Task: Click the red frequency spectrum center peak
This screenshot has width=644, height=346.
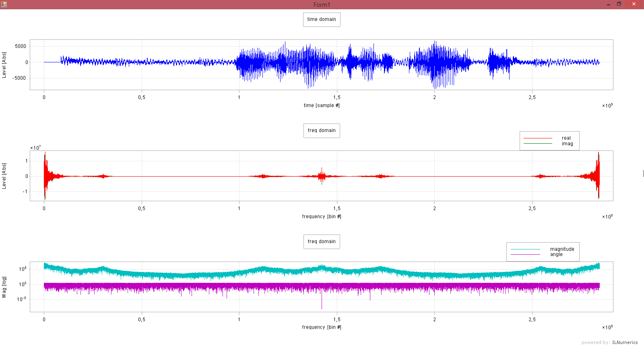Action: pyautogui.click(x=322, y=176)
